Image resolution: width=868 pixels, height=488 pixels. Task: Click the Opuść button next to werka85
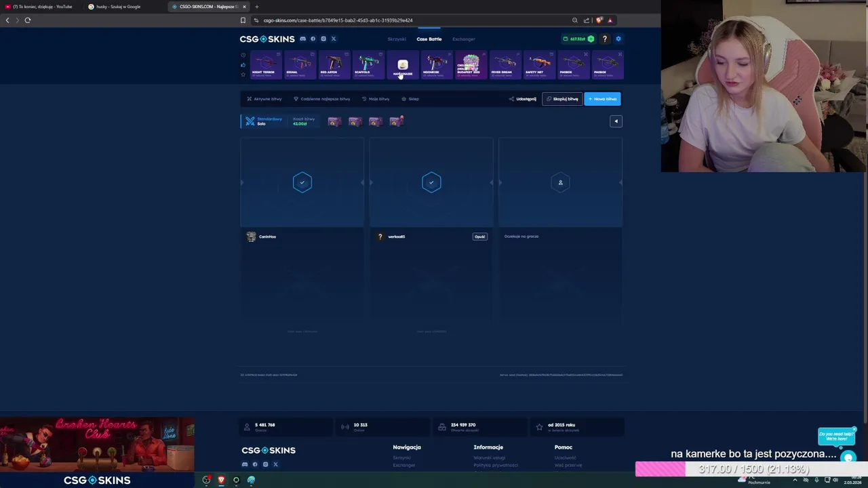point(479,237)
